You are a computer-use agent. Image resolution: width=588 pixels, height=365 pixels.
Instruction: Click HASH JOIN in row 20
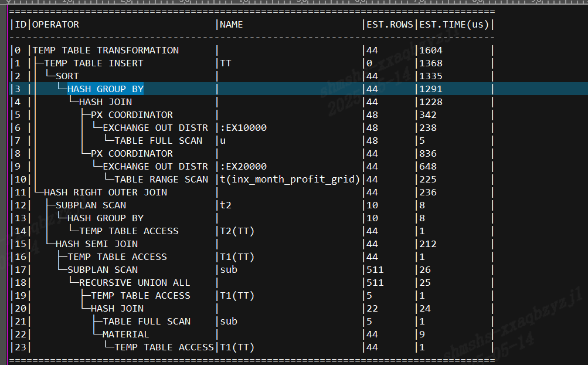[117, 308]
